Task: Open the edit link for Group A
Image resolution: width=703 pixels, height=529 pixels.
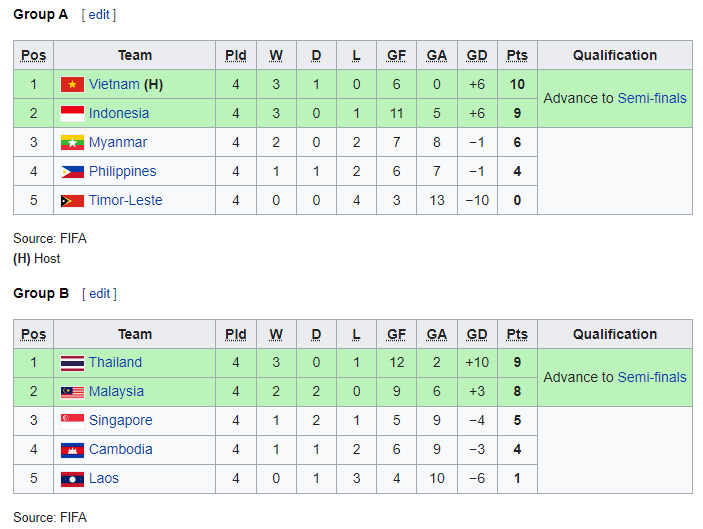Action: [99, 15]
